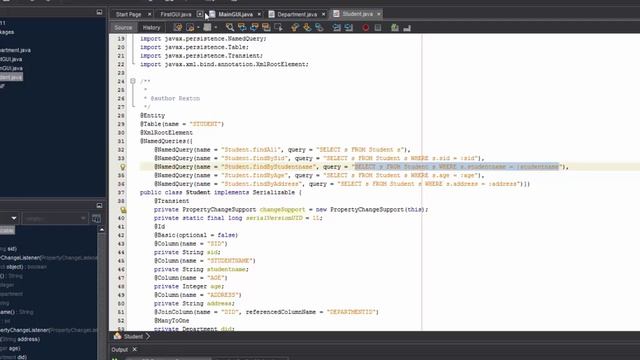This screenshot has height=360, width=640.
Task: Open the dropdown arrow next to Back navigation icon
Action: coord(198,27)
